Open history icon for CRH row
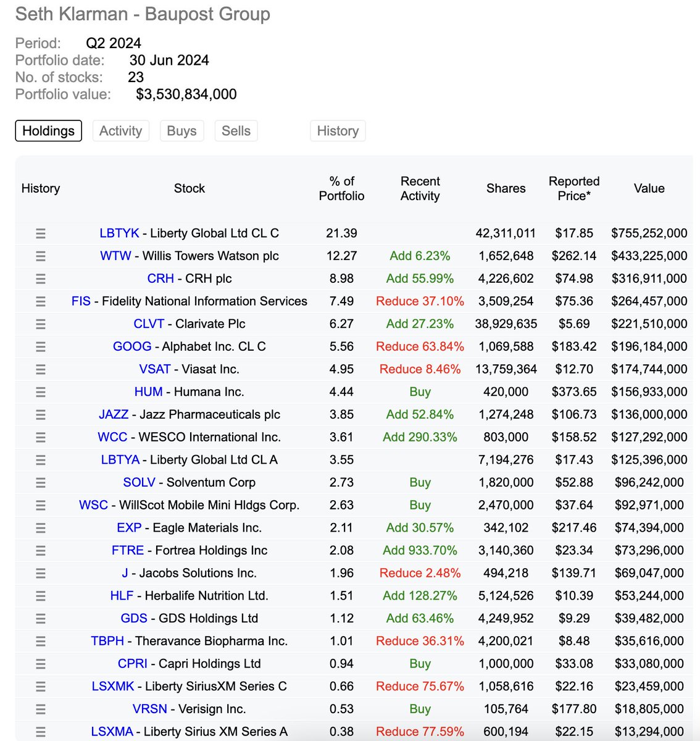700x741 pixels. point(41,278)
